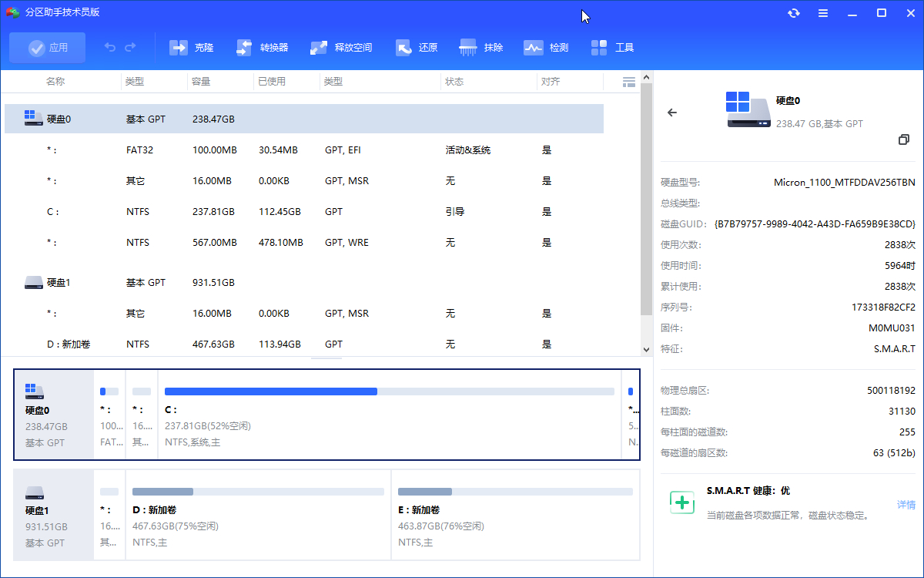924x578 pixels.
Task: Click the disk GUID value text
Action: [x=815, y=223]
